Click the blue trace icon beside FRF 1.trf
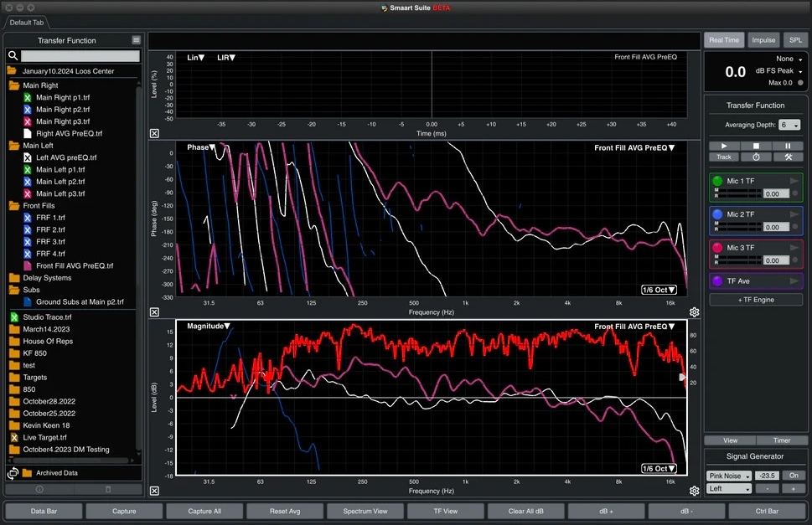Image resolution: width=812 pixels, height=525 pixels. (x=28, y=218)
